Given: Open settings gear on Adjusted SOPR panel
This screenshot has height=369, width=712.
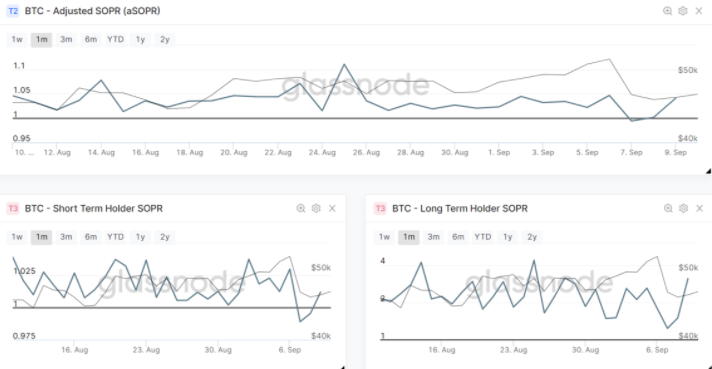Looking at the screenshot, I should click(682, 11).
